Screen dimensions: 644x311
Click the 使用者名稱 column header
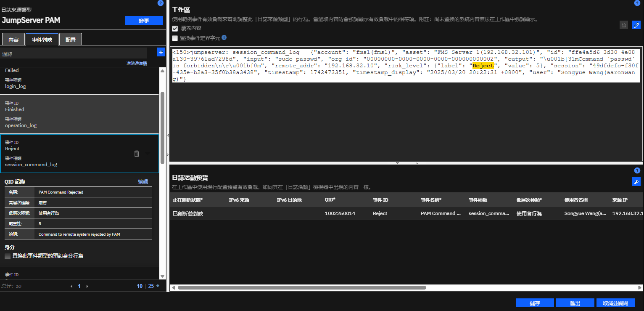[576, 200]
